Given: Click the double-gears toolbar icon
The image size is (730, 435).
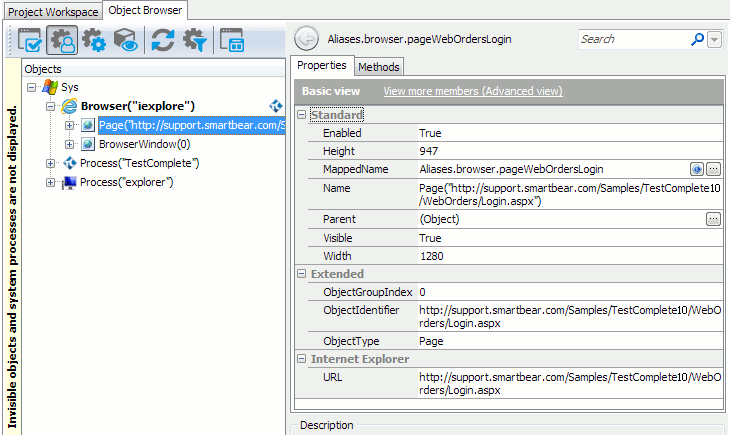Looking at the screenshot, I should (x=94, y=40).
